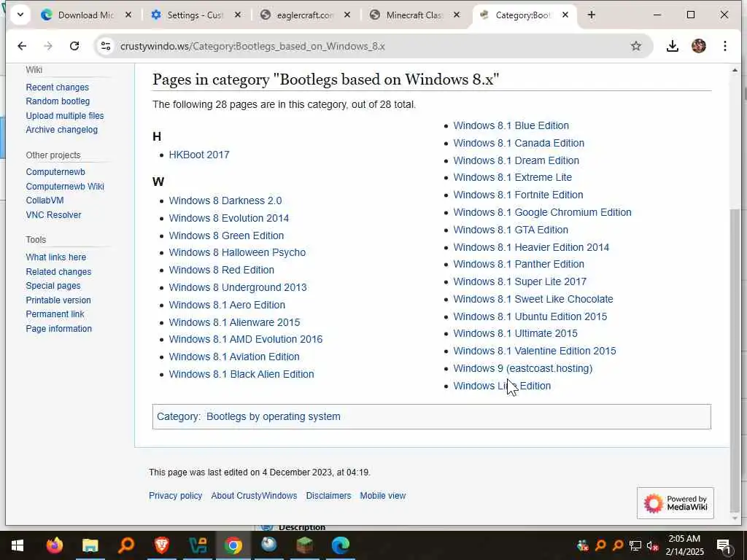Image resolution: width=747 pixels, height=560 pixels.
Task: Open Printable version link
Action: pyautogui.click(x=58, y=300)
